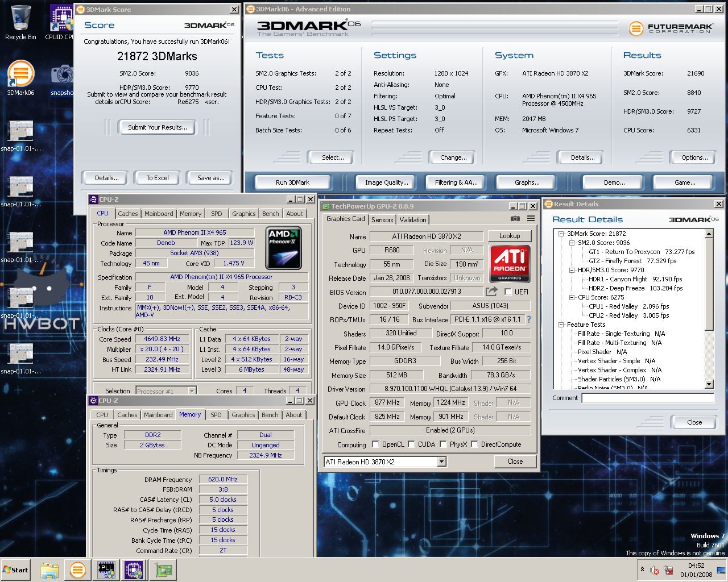Image resolution: width=728 pixels, height=582 pixels.
Task: Click GPU-Z screenshot camera icon
Action: pyautogui.click(x=515, y=218)
